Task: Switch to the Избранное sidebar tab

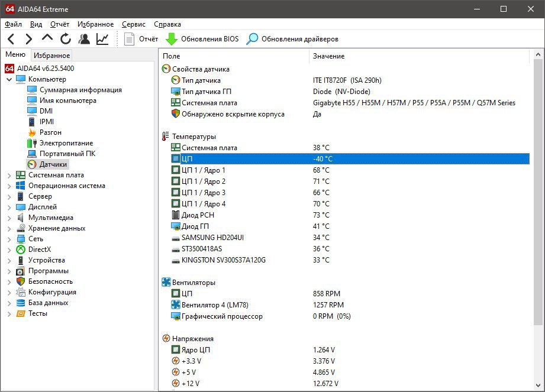Action: point(52,56)
